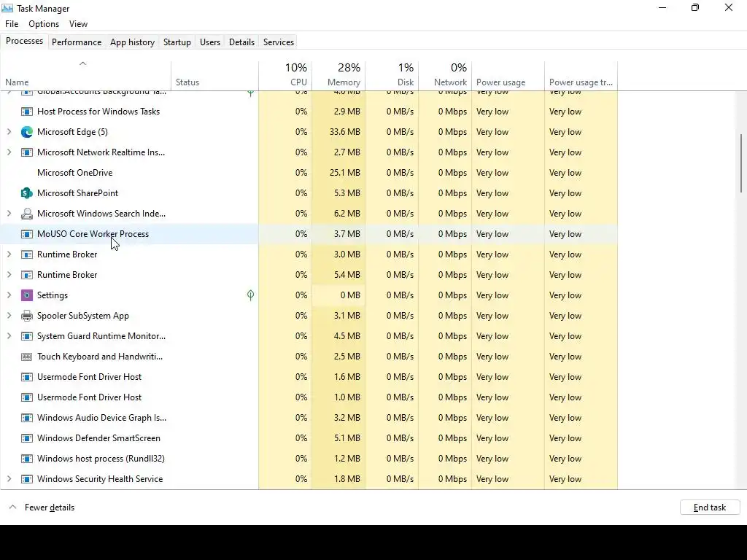Expand the Microsoft Network Realtime Inspection row
The image size is (747, 560).
coord(9,152)
